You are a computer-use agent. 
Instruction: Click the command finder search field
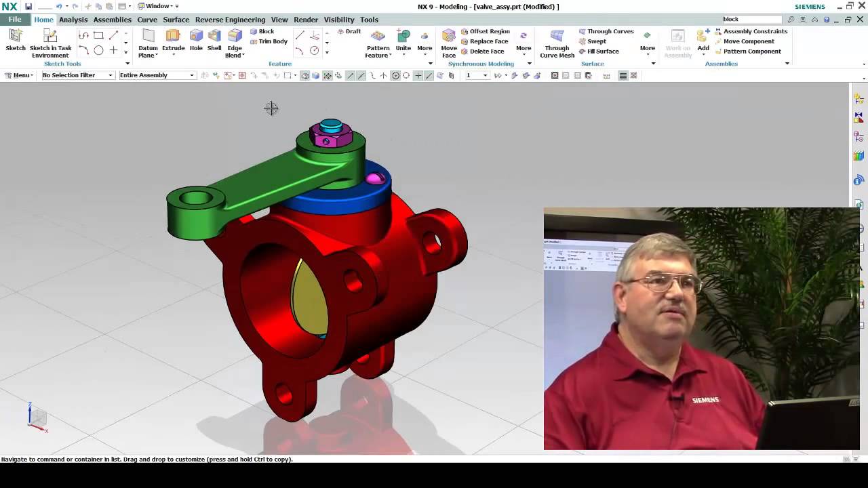[751, 19]
